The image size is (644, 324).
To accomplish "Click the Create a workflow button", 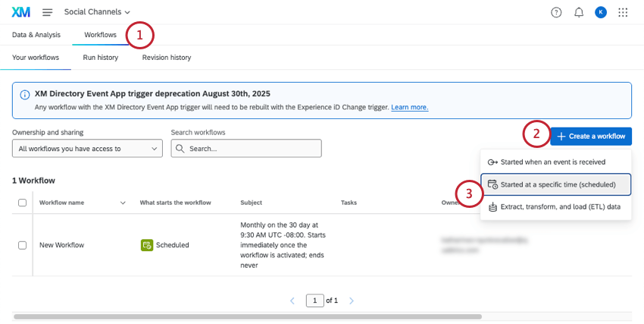I will click(591, 137).
